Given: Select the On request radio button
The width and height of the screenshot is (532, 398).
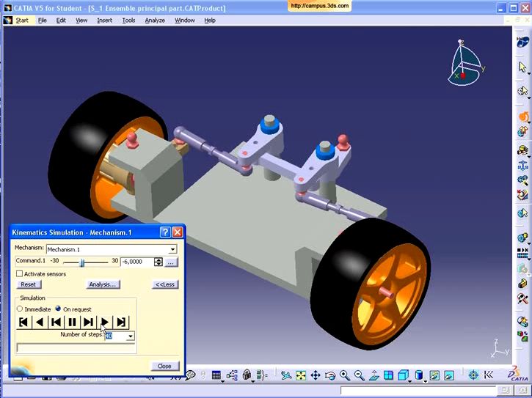Looking at the screenshot, I should tap(58, 309).
